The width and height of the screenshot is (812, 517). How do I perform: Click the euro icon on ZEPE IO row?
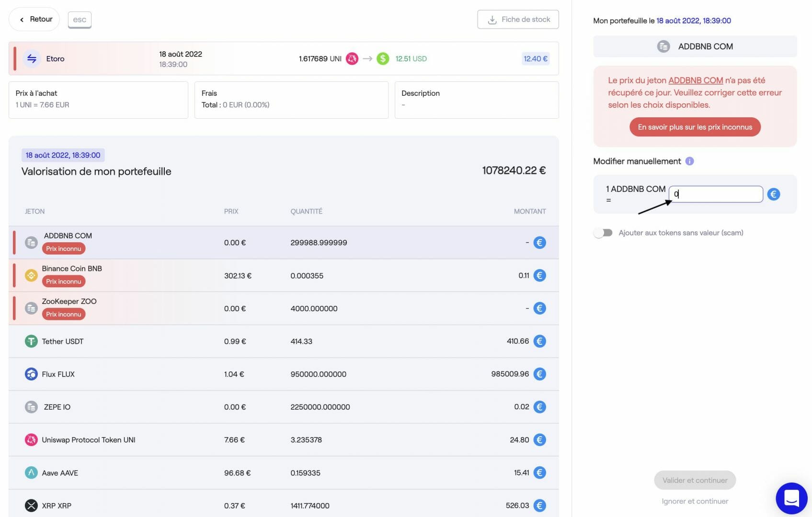tap(540, 407)
